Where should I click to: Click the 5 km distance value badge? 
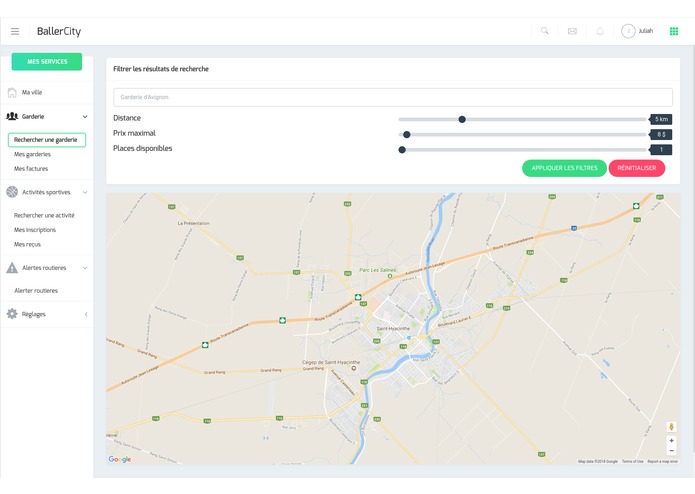661,119
